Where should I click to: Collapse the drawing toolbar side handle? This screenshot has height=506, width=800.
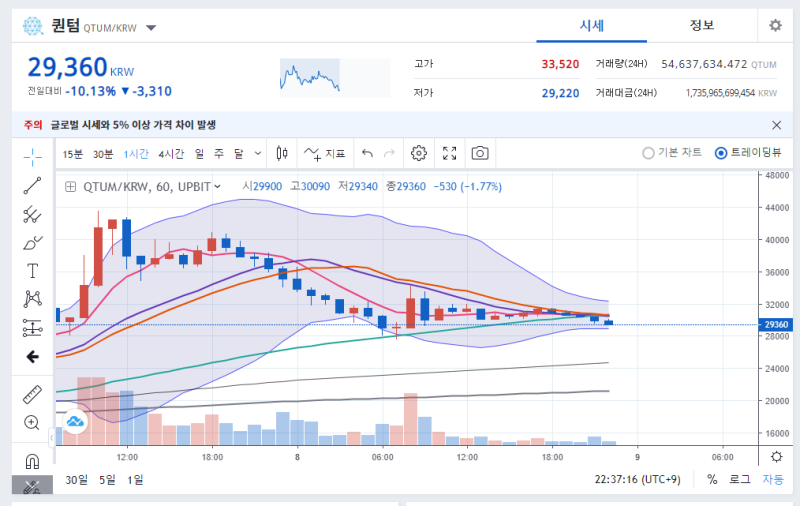coord(52,437)
